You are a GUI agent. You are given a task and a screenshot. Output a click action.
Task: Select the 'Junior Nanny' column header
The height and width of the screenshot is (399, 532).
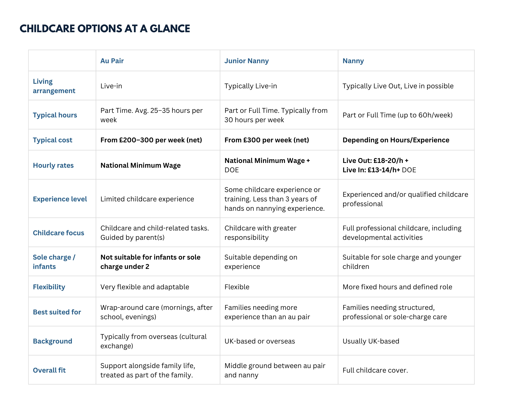point(246,61)
